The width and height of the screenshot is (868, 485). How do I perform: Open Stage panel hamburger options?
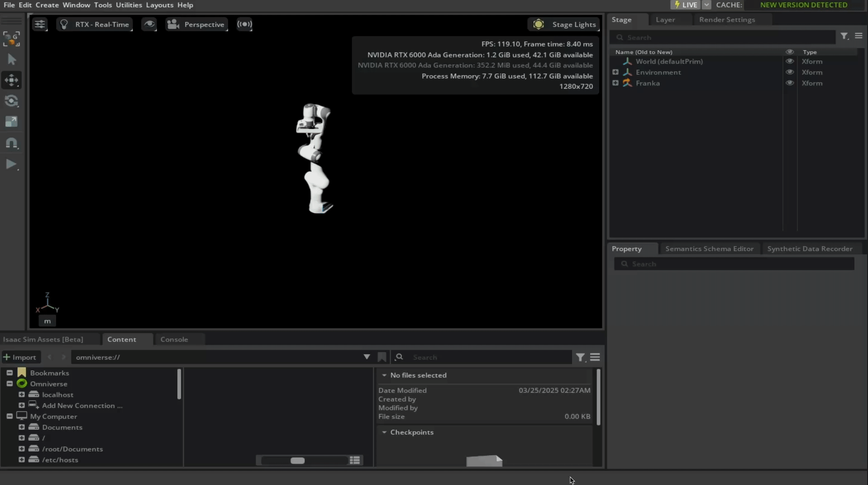pyautogui.click(x=858, y=36)
